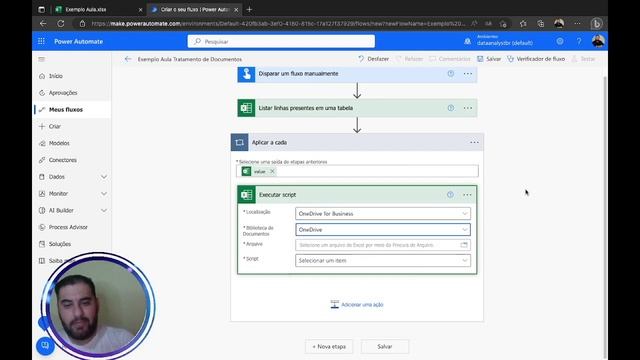Show help for Executar script action
Image resolution: width=640 pixels, height=360 pixels.
(x=450, y=195)
